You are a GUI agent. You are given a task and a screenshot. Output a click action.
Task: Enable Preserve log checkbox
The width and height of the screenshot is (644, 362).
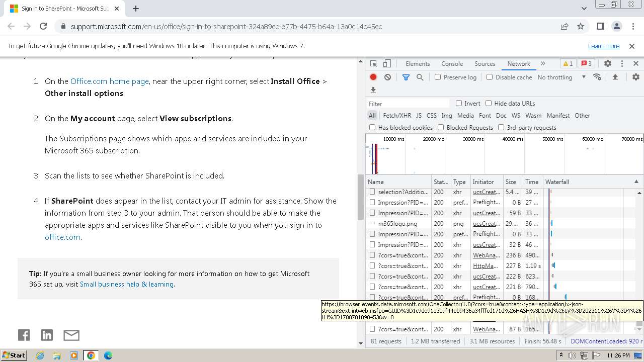point(438,77)
